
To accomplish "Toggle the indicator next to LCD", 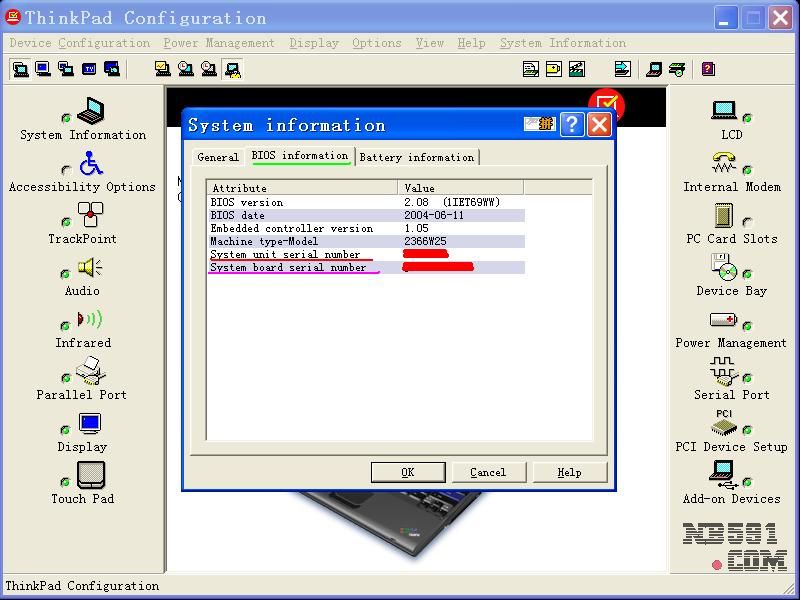I will 748,118.
